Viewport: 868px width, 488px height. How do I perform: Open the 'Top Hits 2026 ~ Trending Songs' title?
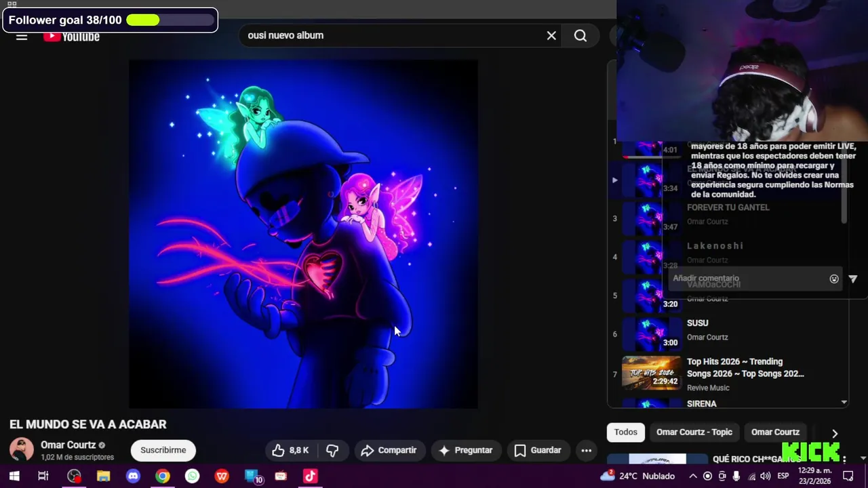745,367
